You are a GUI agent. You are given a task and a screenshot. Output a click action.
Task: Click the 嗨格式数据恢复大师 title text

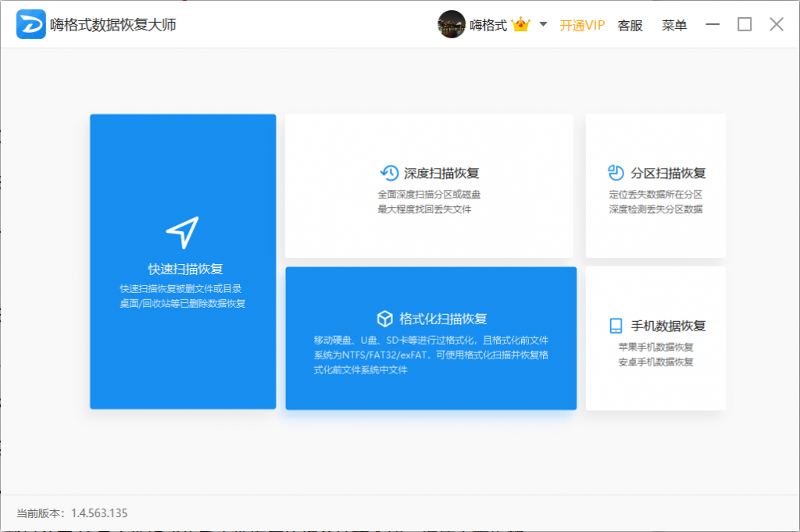112,24
